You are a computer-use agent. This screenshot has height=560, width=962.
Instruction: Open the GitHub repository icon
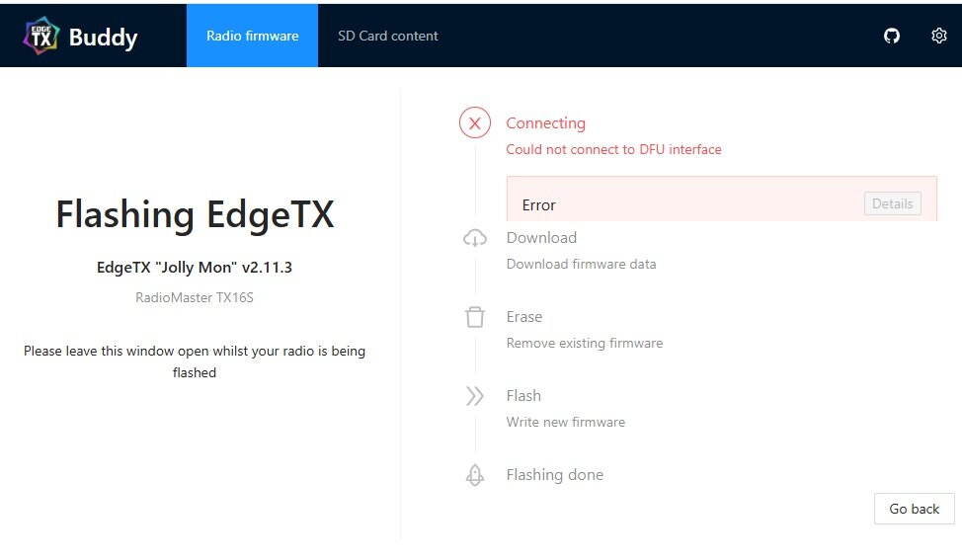pos(892,37)
